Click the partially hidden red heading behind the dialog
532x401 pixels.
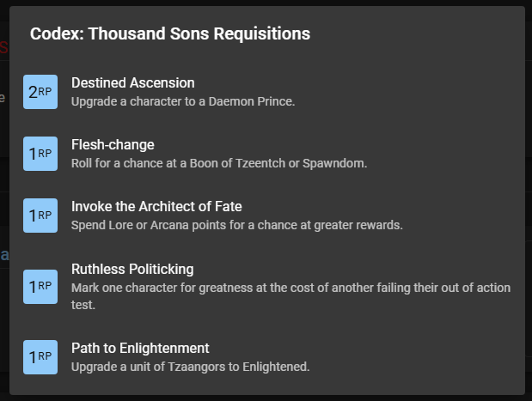click(4, 48)
